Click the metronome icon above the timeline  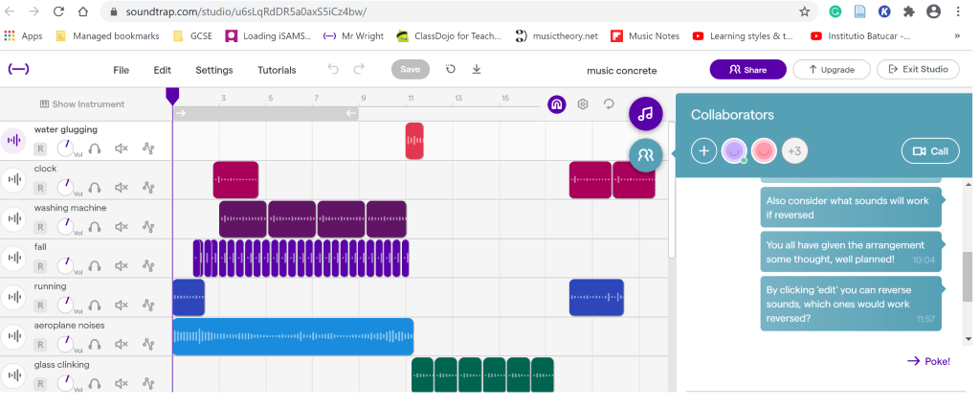click(x=556, y=104)
